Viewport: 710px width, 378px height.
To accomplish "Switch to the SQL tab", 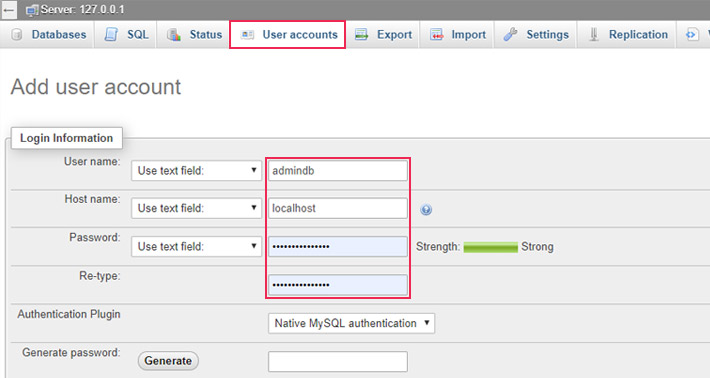I will coord(126,34).
